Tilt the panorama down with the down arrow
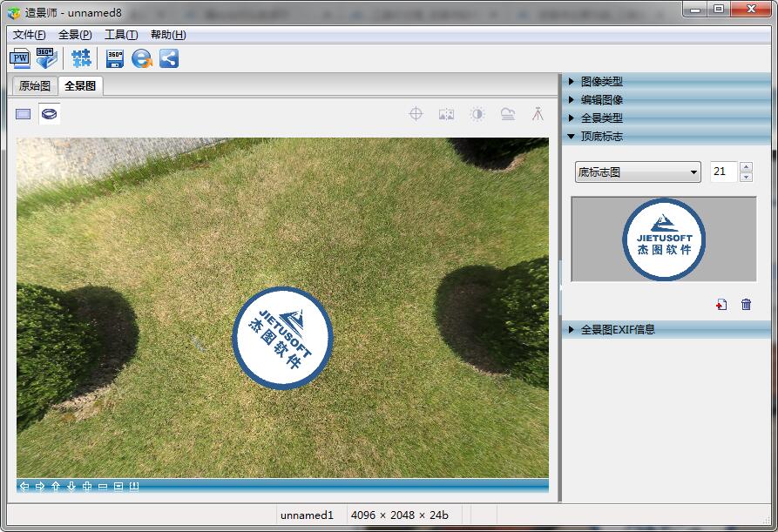 point(71,487)
